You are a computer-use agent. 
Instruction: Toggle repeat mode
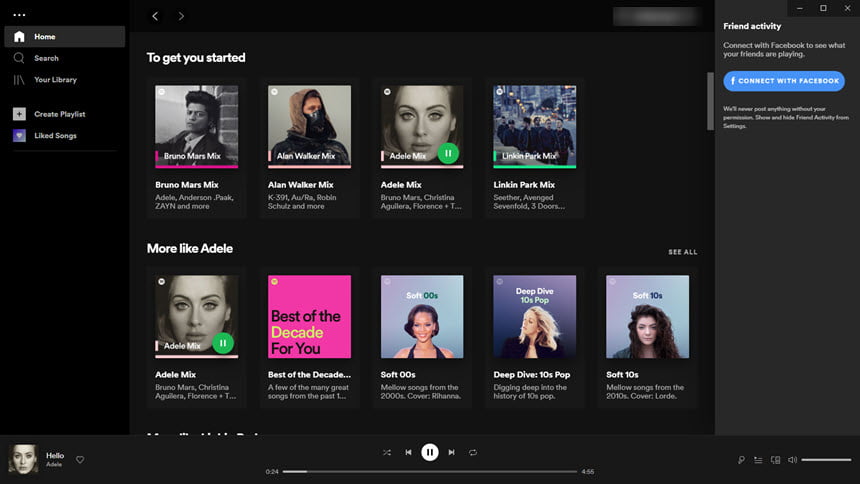[x=473, y=453]
